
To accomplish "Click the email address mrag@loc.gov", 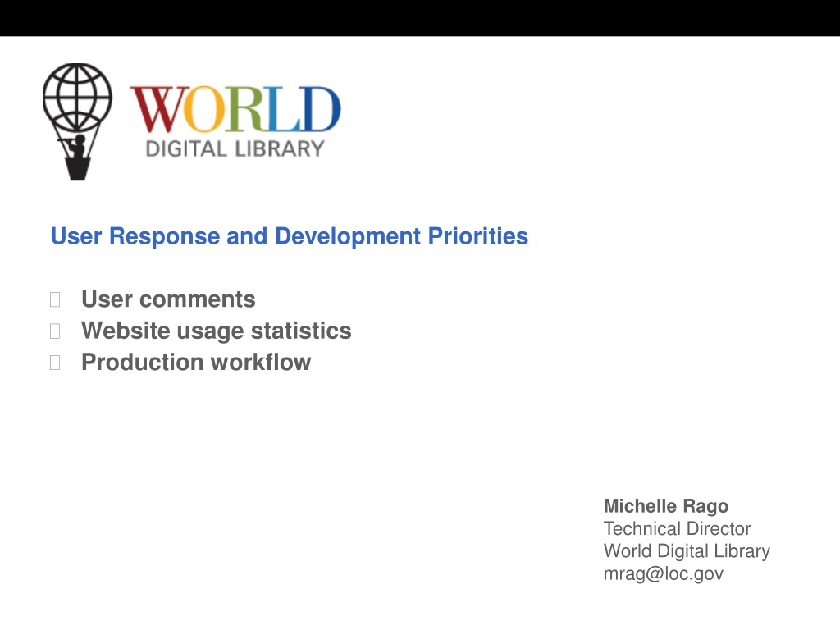I will pyautogui.click(x=663, y=573).
